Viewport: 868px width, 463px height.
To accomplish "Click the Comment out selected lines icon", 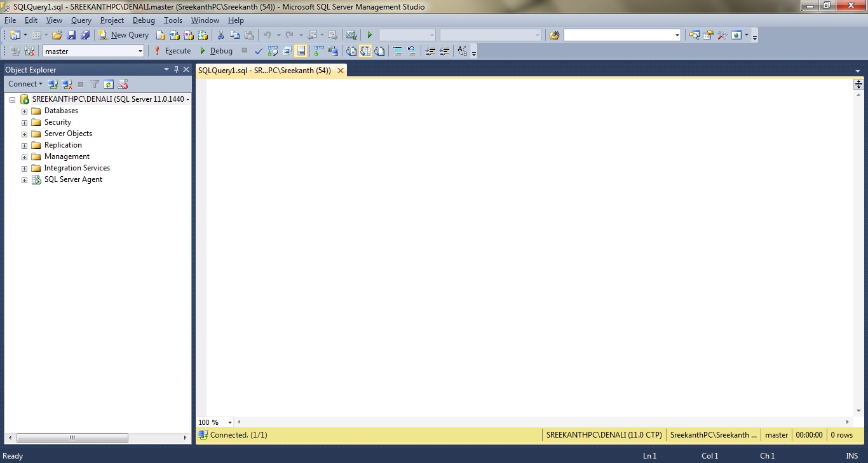I will tap(398, 51).
